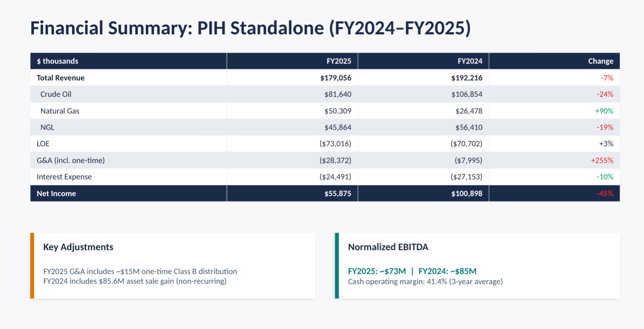Image resolution: width=644 pixels, height=329 pixels.
Task: Click the FY2024 column header
Action: coord(470,61)
